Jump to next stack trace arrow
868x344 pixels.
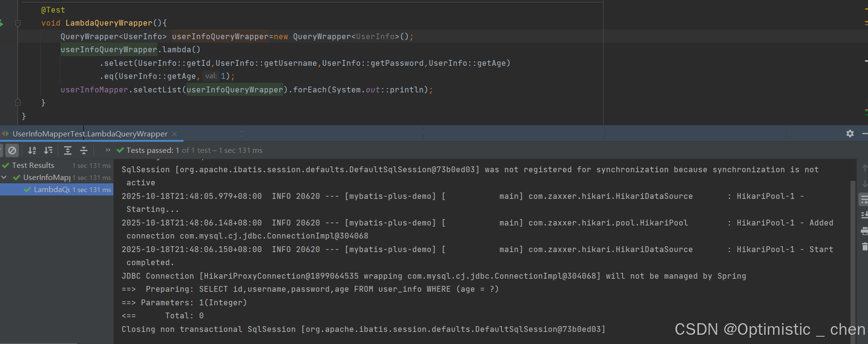pos(865,184)
